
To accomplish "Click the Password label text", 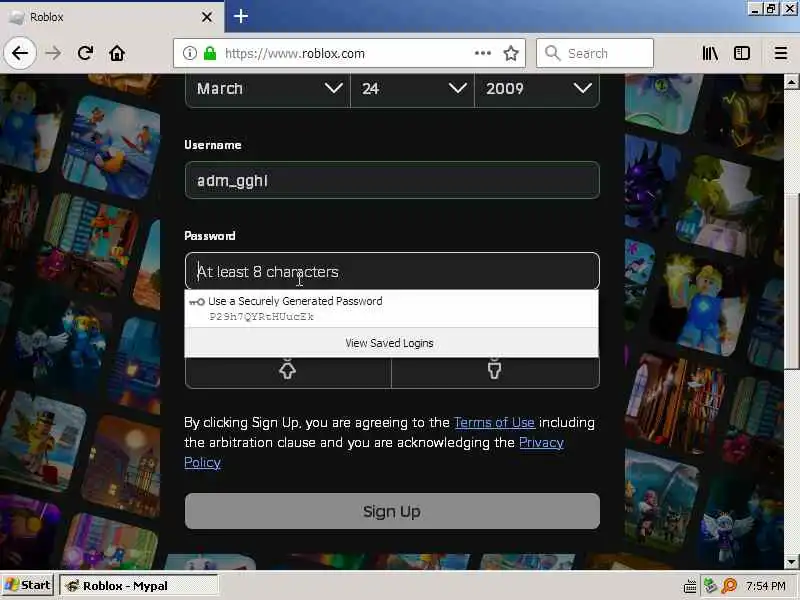I will click(x=210, y=236).
